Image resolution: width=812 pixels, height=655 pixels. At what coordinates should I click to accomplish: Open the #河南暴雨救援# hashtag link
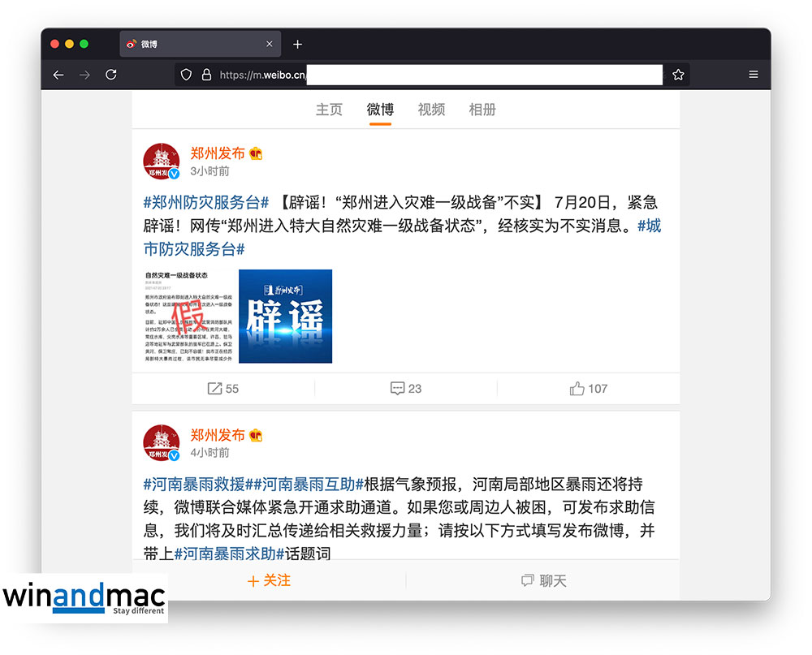click(x=194, y=485)
